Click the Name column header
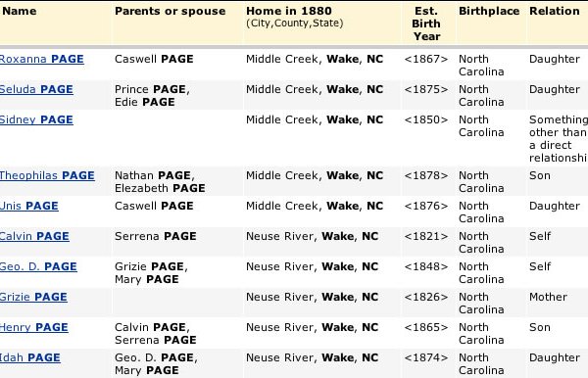Viewport: 588px width, 378px height. coord(20,11)
